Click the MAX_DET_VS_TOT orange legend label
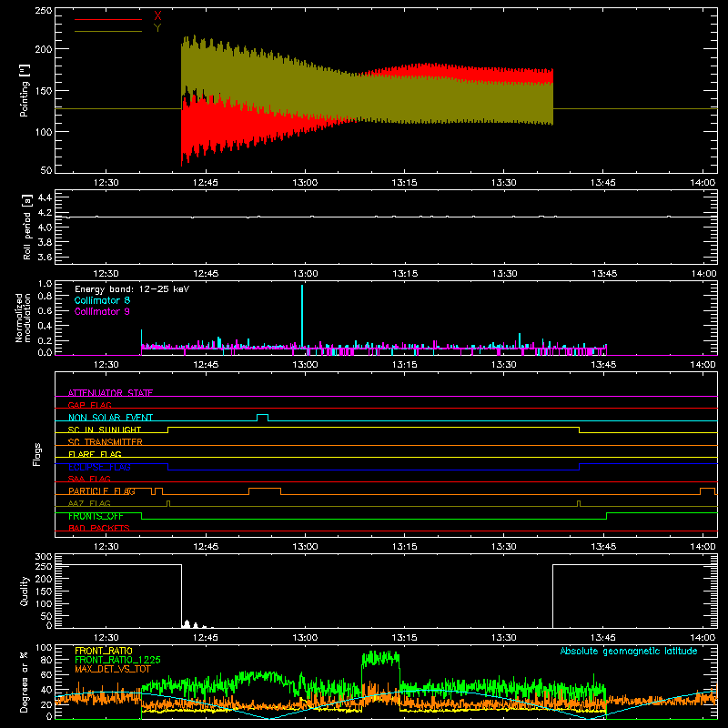The height and width of the screenshot is (728, 728). pyautogui.click(x=113, y=669)
